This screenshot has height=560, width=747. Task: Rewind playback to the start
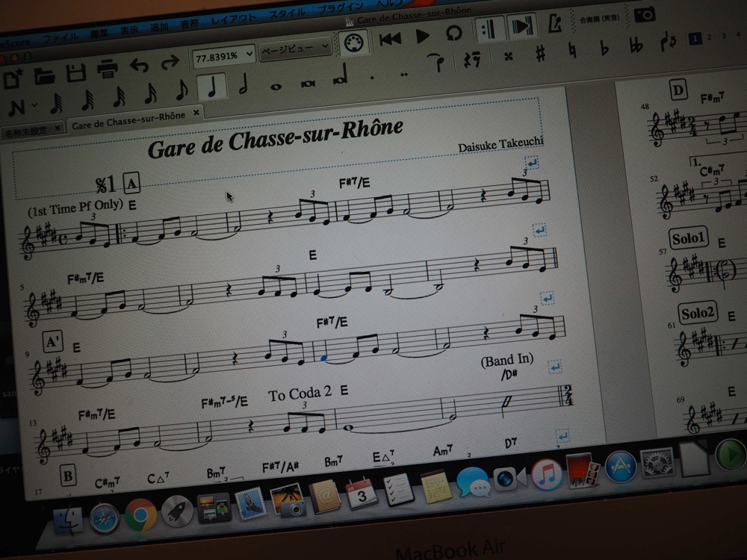click(390, 39)
